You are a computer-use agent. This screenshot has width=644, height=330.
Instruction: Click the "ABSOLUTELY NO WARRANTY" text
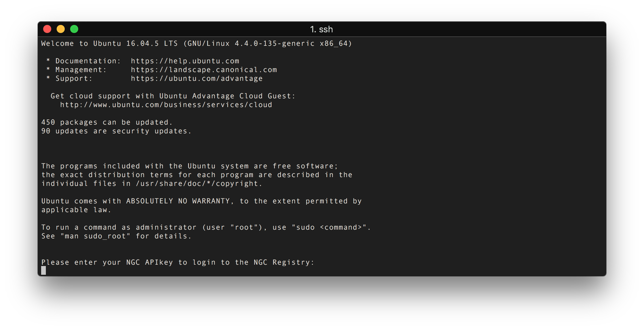coord(178,201)
